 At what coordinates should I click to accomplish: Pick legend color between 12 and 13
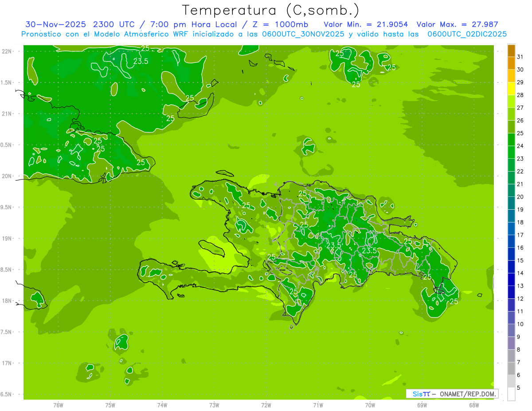(511, 292)
